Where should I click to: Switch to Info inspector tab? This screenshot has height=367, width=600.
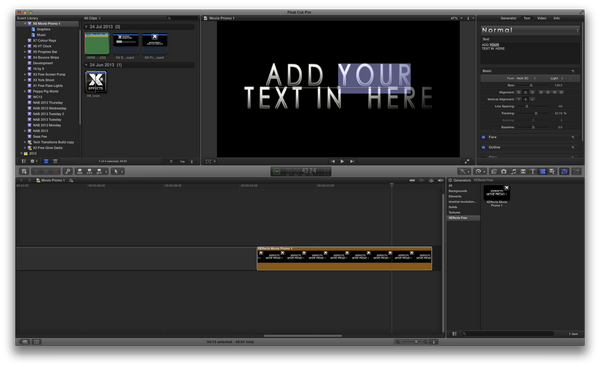[556, 18]
